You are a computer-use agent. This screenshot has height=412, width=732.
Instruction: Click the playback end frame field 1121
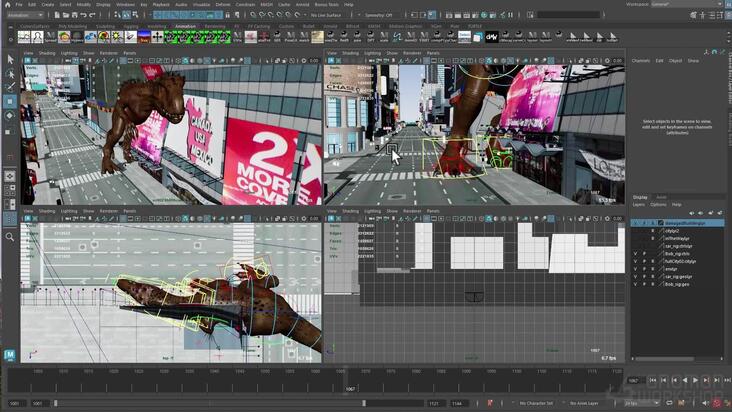(435, 403)
